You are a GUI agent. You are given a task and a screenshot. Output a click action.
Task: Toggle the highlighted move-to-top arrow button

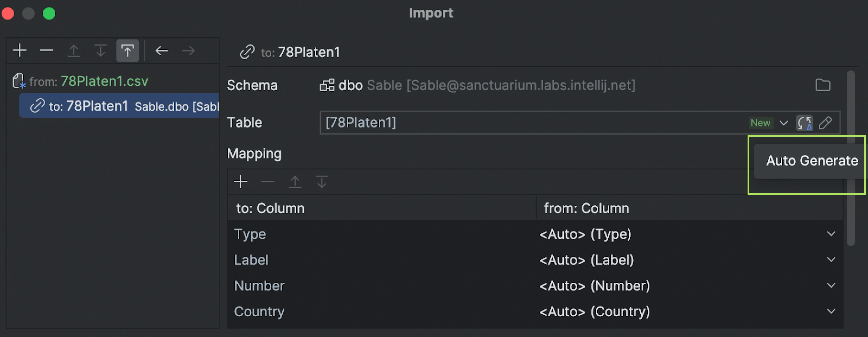point(127,50)
